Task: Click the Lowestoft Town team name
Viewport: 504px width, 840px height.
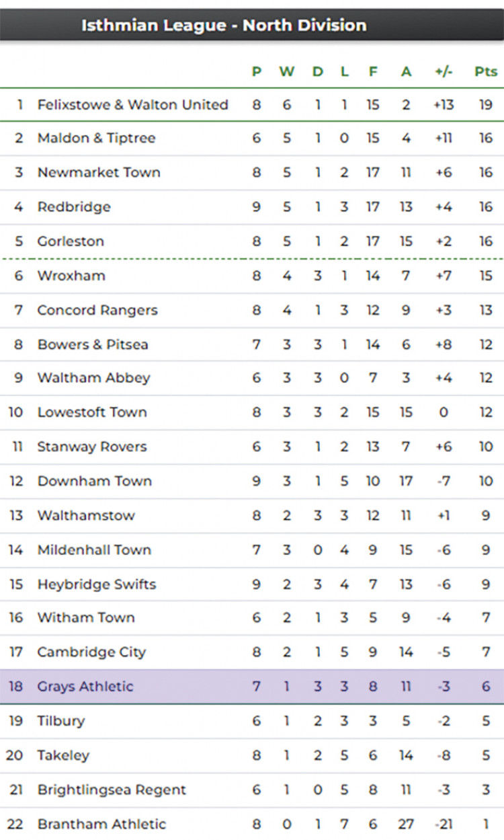Action: pyautogui.click(x=92, y=412)
